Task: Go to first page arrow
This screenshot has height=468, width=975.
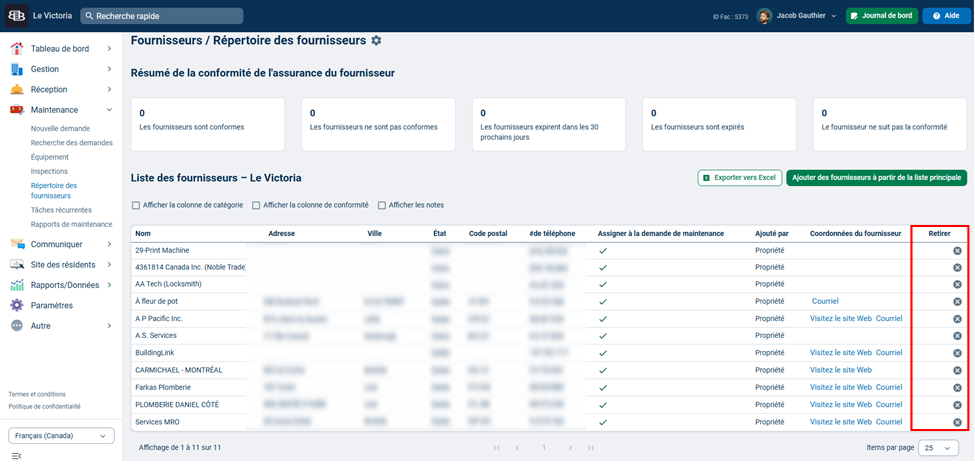Action: pos(497,448)
